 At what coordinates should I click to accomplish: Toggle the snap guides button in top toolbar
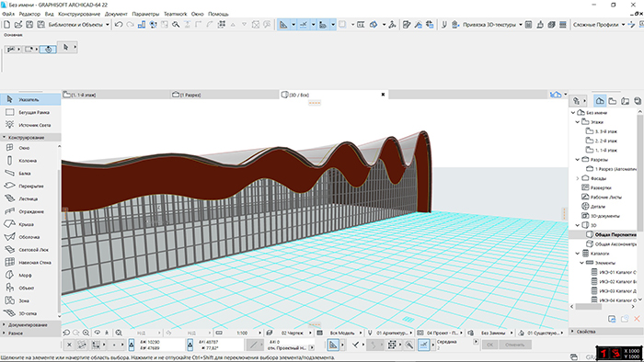[x=303, y=25]
